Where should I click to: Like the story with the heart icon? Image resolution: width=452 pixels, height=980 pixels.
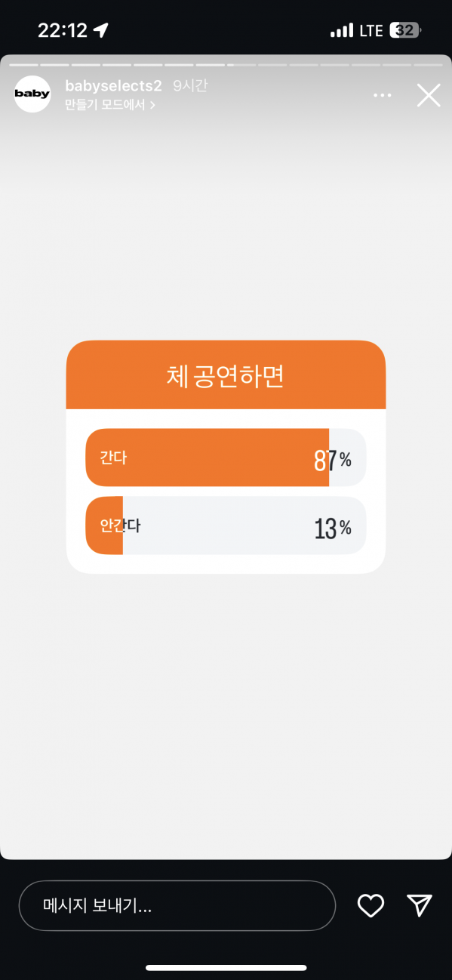pos(371,905)
